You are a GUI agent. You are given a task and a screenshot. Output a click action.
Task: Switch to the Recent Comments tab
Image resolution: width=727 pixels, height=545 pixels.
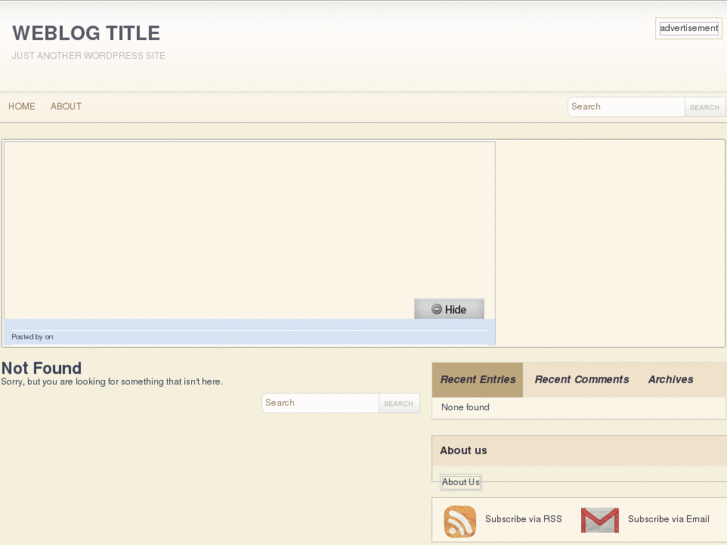(581, 379)
